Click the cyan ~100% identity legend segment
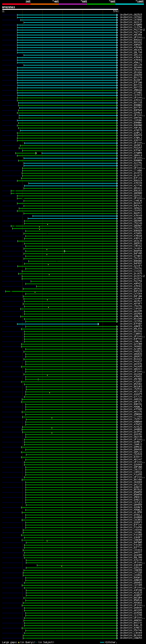 (x=130, y=4)
